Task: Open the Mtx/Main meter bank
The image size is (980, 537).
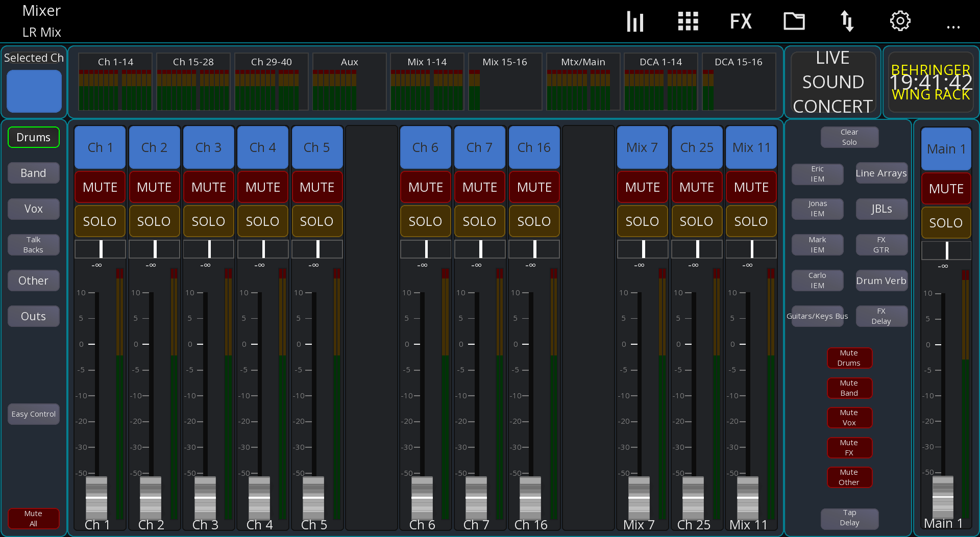Action: [x=582, y=82]
